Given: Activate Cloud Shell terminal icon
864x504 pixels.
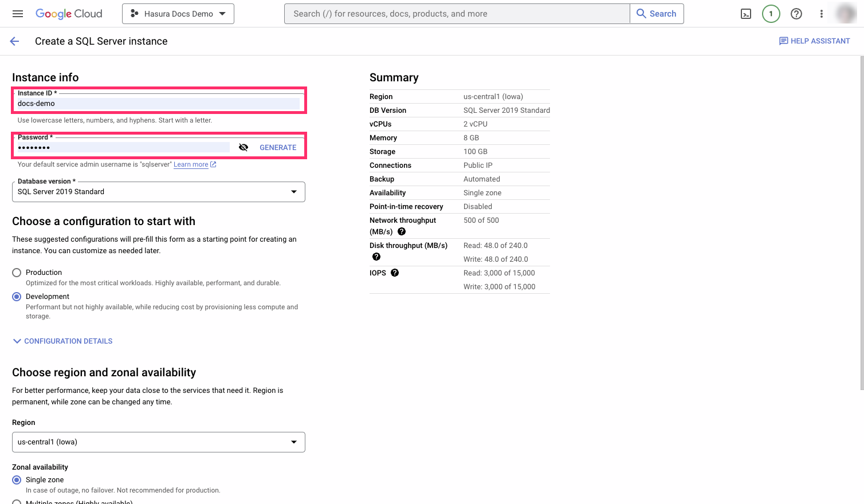Looking at the screenshot, I should (x=746, y=14).
